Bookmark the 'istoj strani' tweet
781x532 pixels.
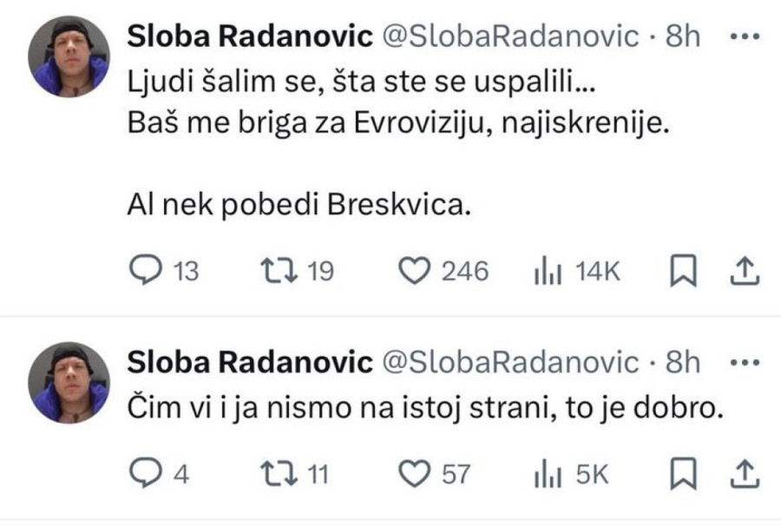pos(686,474)
